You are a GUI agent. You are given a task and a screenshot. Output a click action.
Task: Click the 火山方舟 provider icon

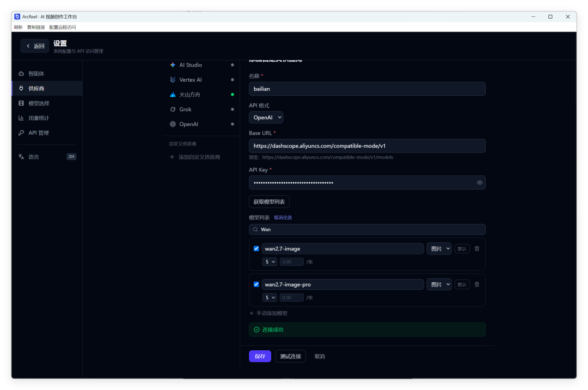(173, 94)
